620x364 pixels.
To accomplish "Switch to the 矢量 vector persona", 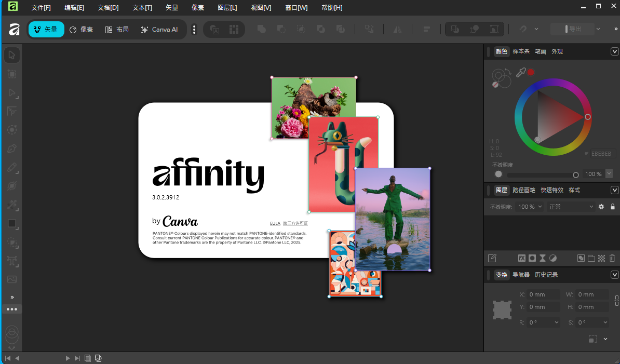I will [x=46, y=29].
